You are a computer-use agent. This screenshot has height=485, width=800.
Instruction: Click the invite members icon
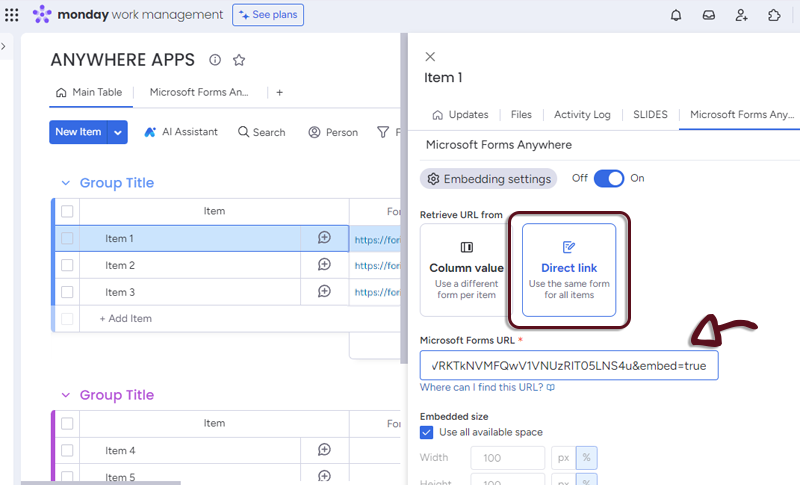coord(741,15)
